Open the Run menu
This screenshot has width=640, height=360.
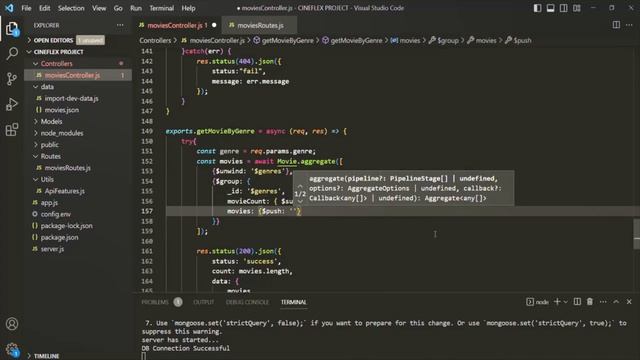(x=136, y=8)
